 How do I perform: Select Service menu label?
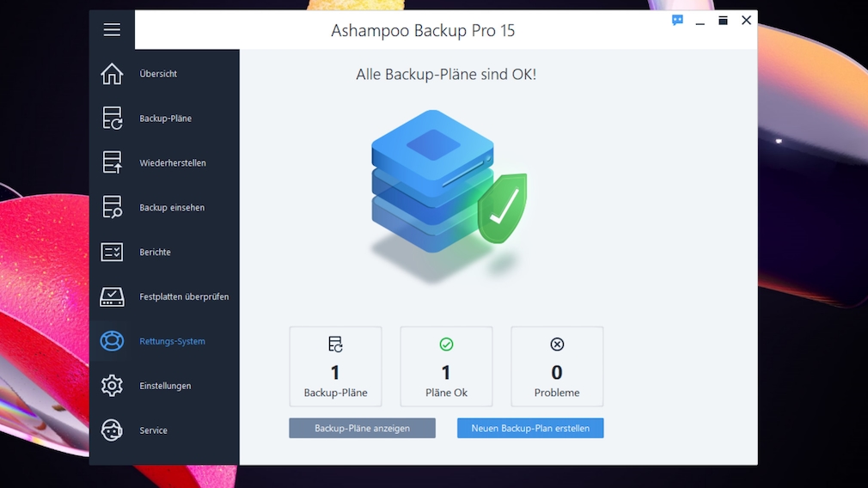(x=153, y=430)
